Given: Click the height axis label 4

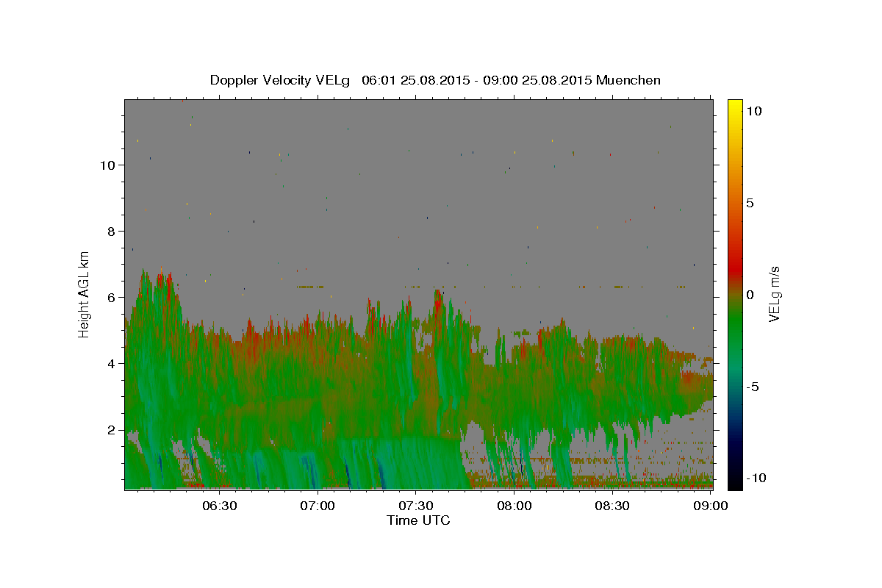Looking at the screenshot, I should (x=110, y=363).
